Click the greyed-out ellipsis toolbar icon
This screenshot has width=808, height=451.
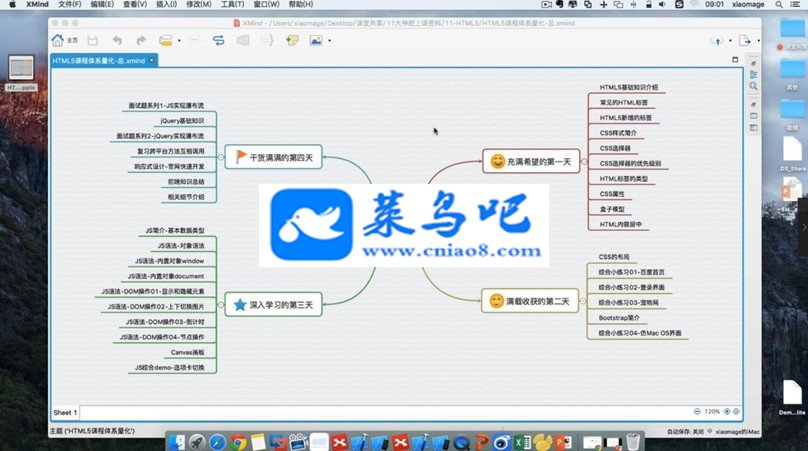194,40
